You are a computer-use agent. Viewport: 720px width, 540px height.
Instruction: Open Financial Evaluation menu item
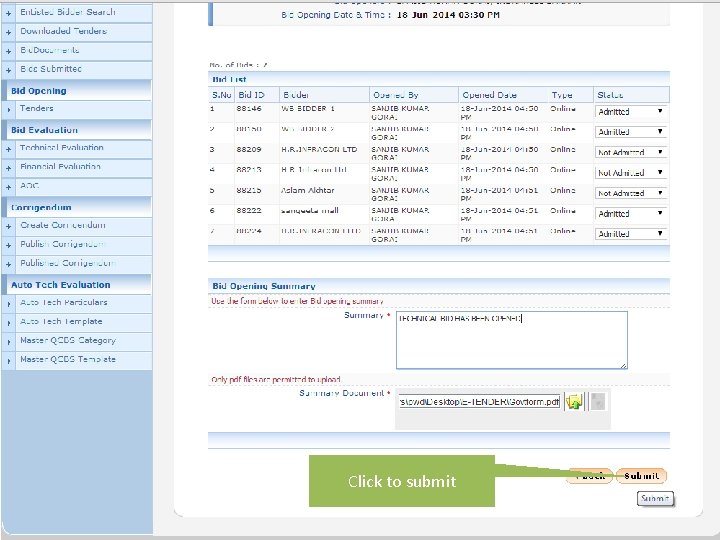click(60, 167)
